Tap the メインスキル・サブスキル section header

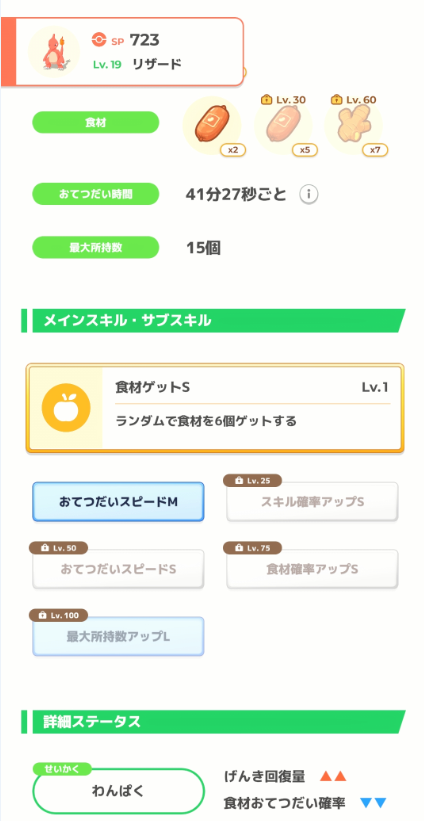(x=214, y=320)
